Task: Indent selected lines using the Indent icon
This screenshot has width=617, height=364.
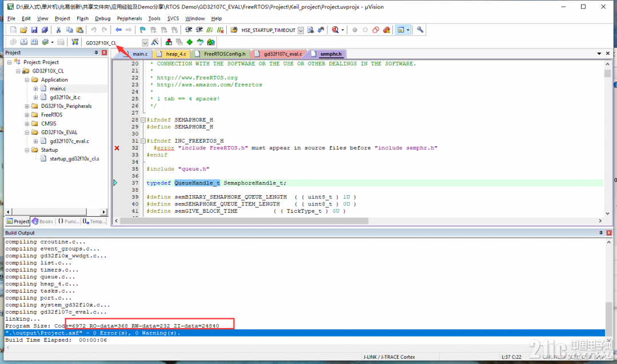Action: pos(189,30)
